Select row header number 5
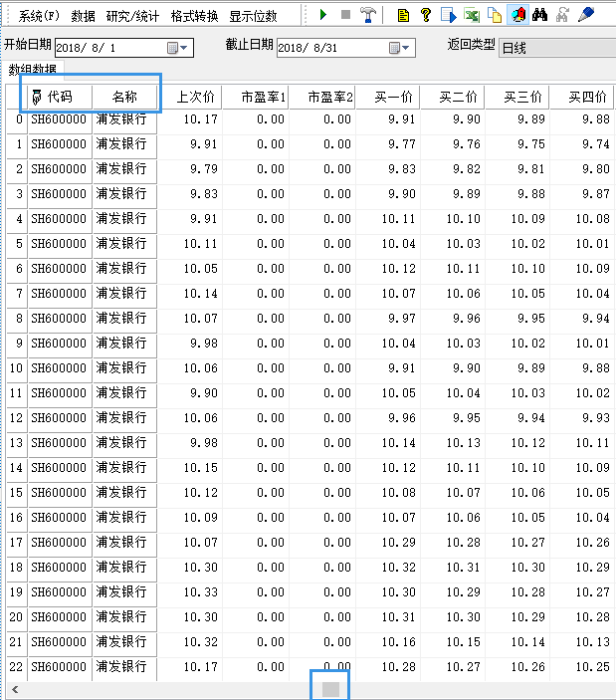 pyautogui.click(x=17, y=244)
